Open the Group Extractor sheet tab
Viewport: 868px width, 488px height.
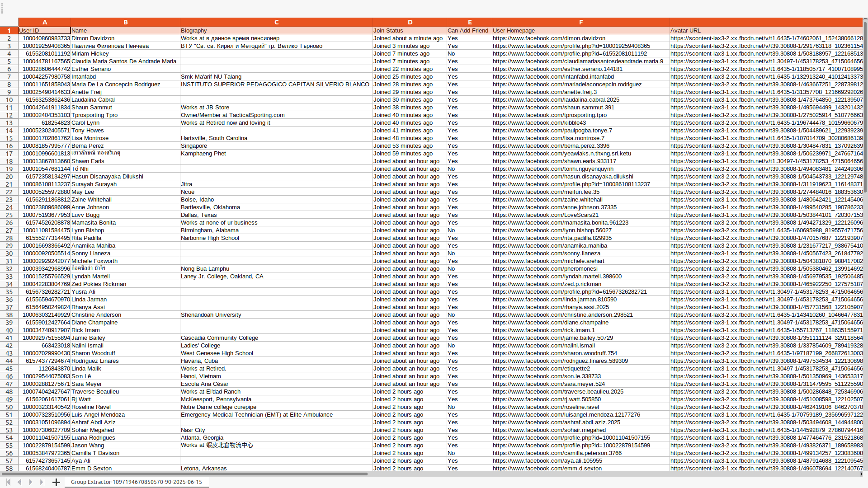(136, 482)
